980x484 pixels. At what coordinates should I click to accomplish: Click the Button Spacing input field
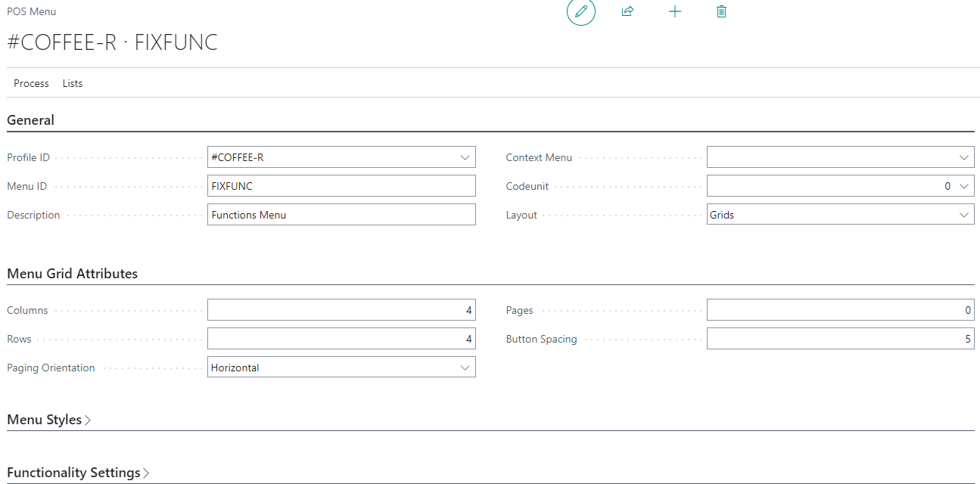pyautogui.click(x=840, y=339)
